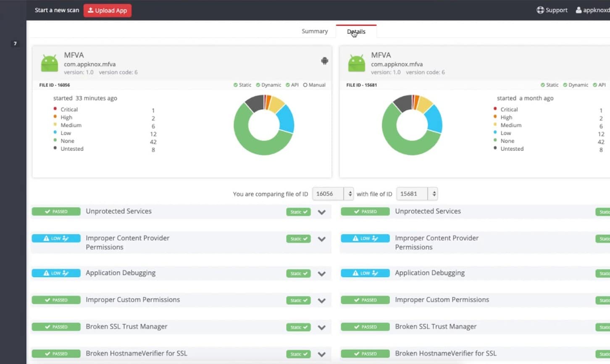Expand left Improper Custom Permissions row
Viewport: 610px width, 364px height.
click(322, 301)
